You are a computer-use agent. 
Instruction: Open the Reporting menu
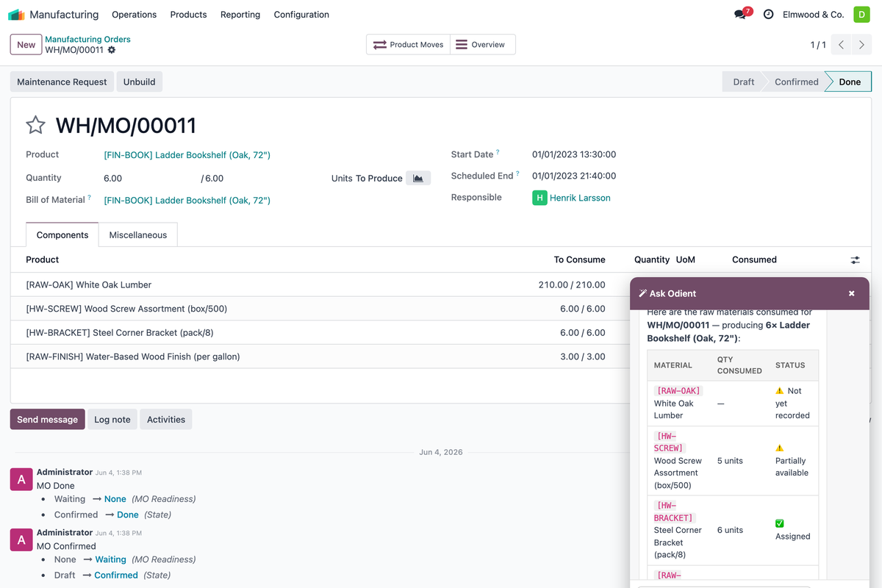(240, 15)
